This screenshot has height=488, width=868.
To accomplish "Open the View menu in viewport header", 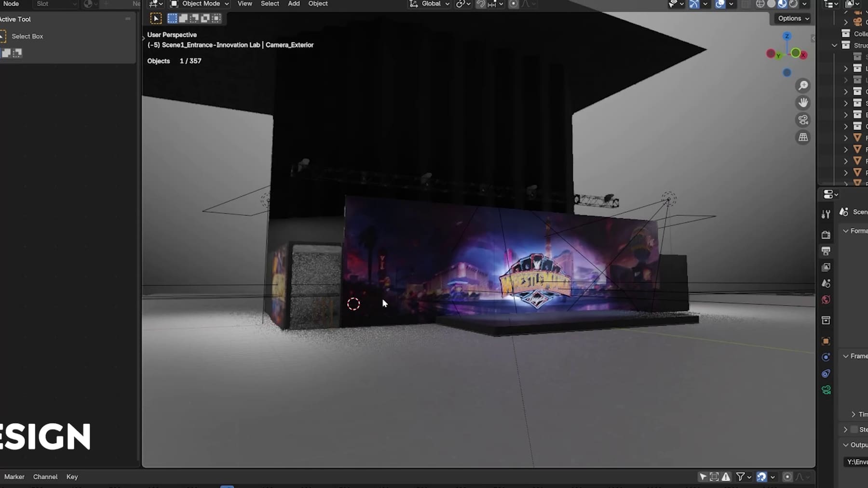I will (244, 4).
